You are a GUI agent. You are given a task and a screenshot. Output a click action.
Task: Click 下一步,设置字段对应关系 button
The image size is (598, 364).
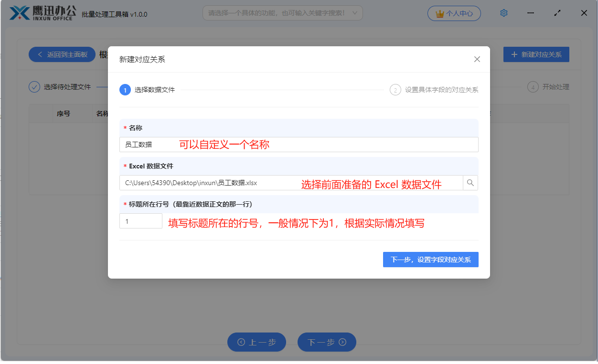pos(430,260)
